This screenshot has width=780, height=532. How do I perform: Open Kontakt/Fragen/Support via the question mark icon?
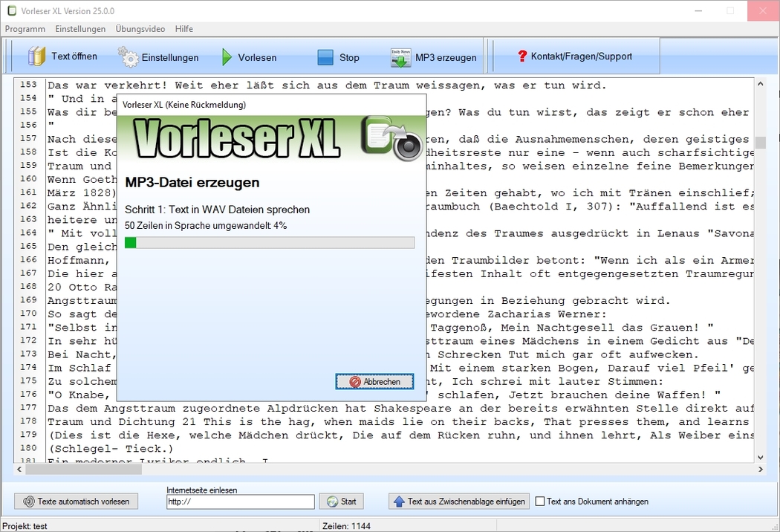coord(521,55)
